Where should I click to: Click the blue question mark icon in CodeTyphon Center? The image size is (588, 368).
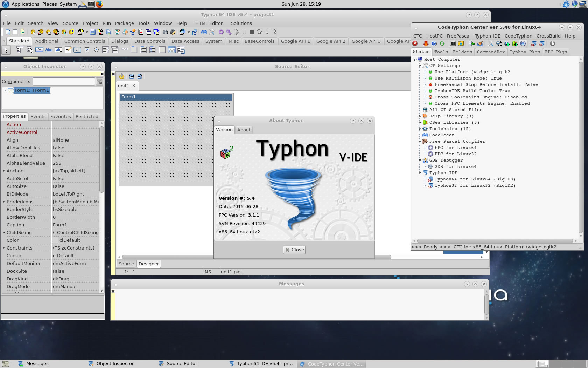click(x=434, y=44)
